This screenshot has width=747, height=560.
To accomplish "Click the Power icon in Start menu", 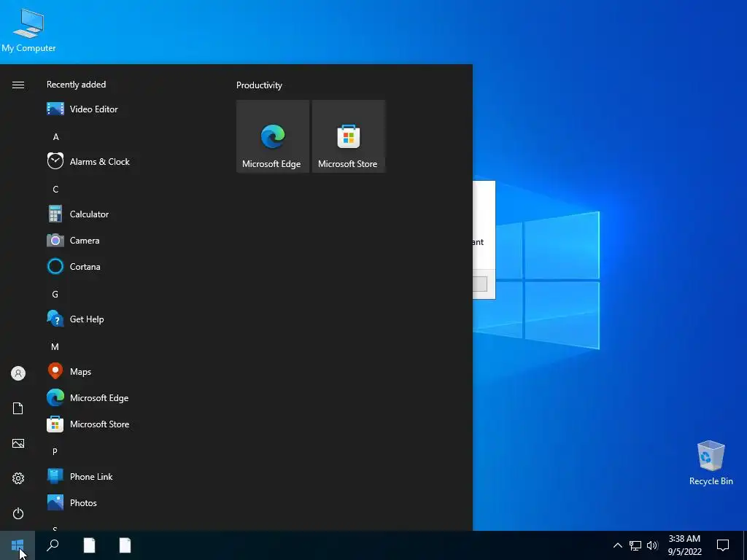I will 18,513.
